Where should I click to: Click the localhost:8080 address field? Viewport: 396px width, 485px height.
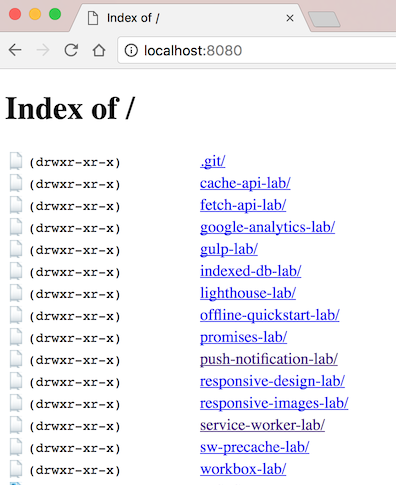point(257,51)
